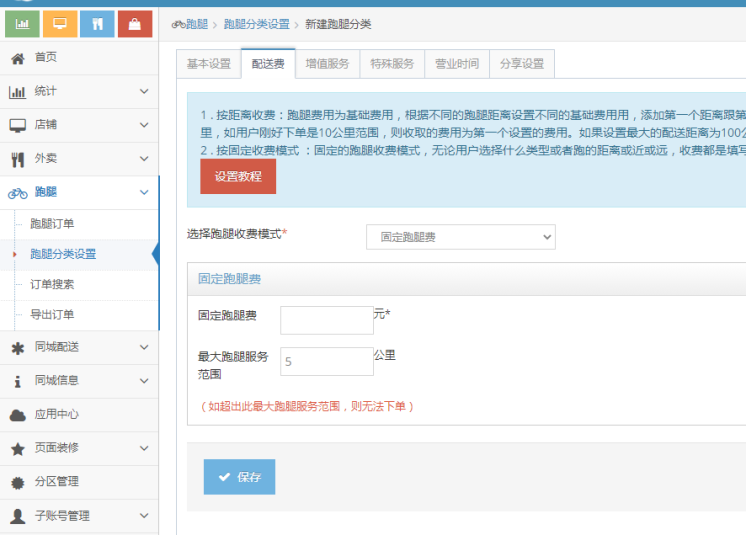This screenshot has width=746, height=535.
Task: Click the home icon beside 首页
Action: (17, 58)
